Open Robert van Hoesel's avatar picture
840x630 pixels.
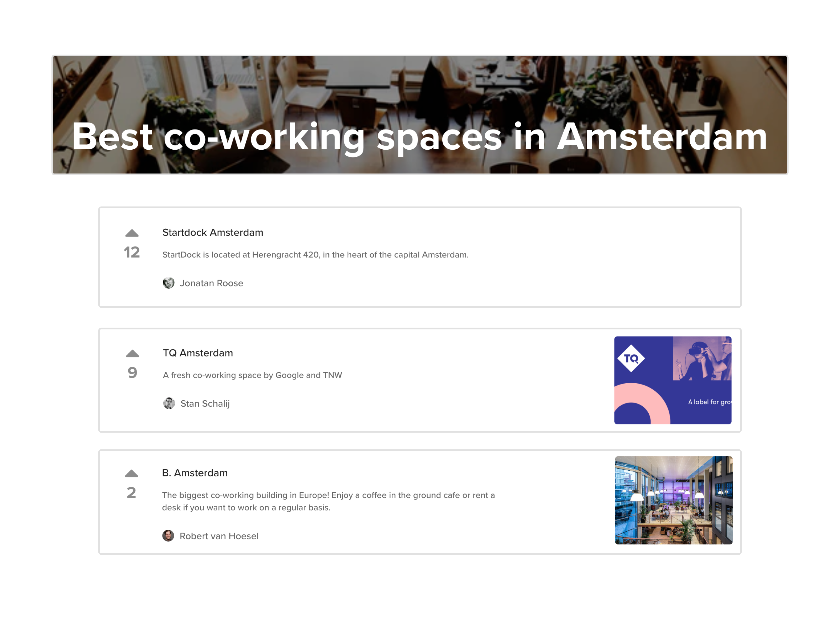click(x=168, y=535)
